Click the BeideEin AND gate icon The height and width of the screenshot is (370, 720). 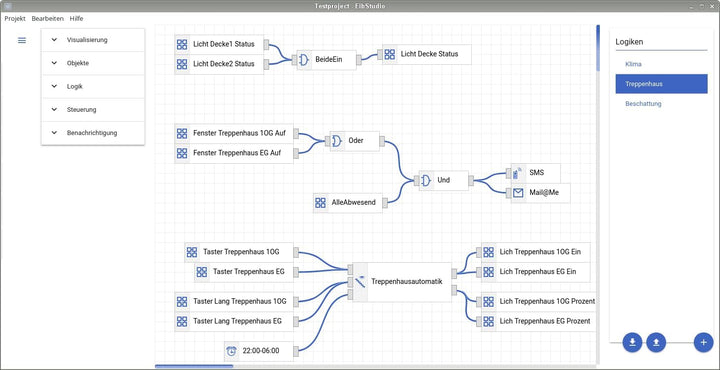click(304, 60)
